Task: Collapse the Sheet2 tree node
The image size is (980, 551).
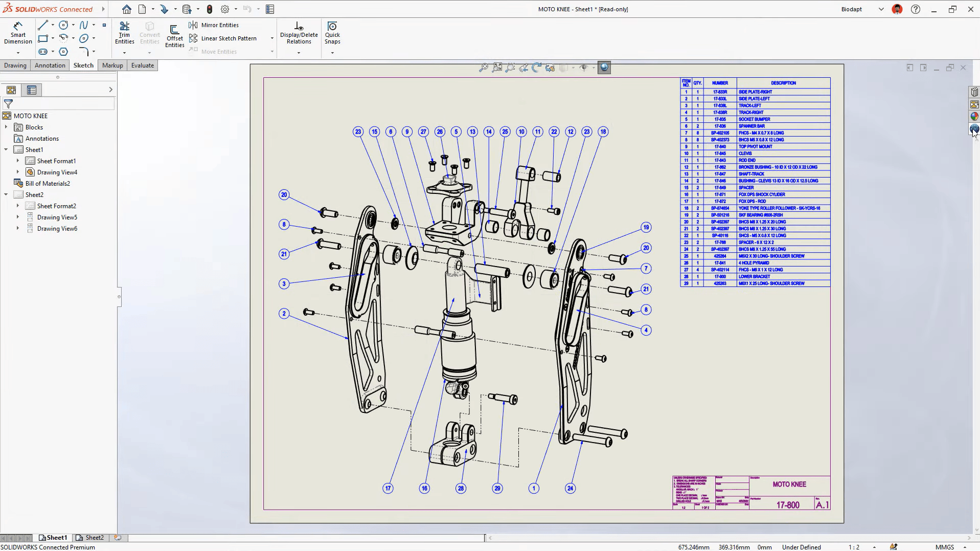Action: click(6, 195)
